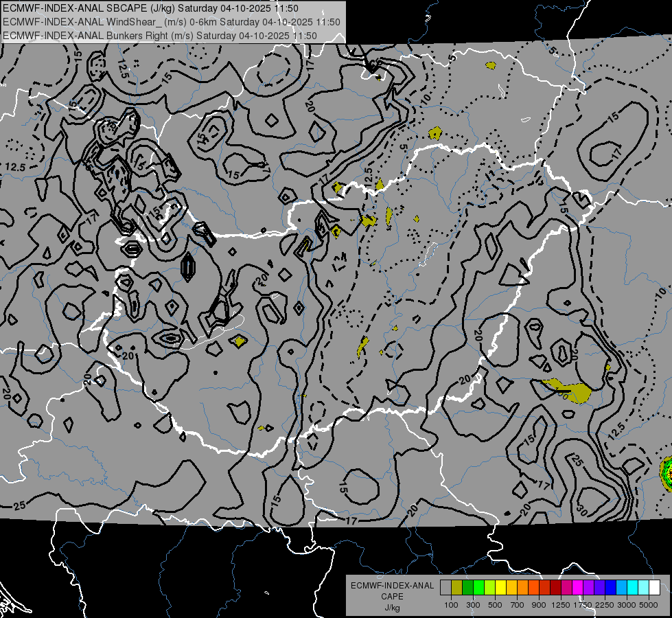
Task: Click the 3000 legend value label
Action: coord(627,605)
